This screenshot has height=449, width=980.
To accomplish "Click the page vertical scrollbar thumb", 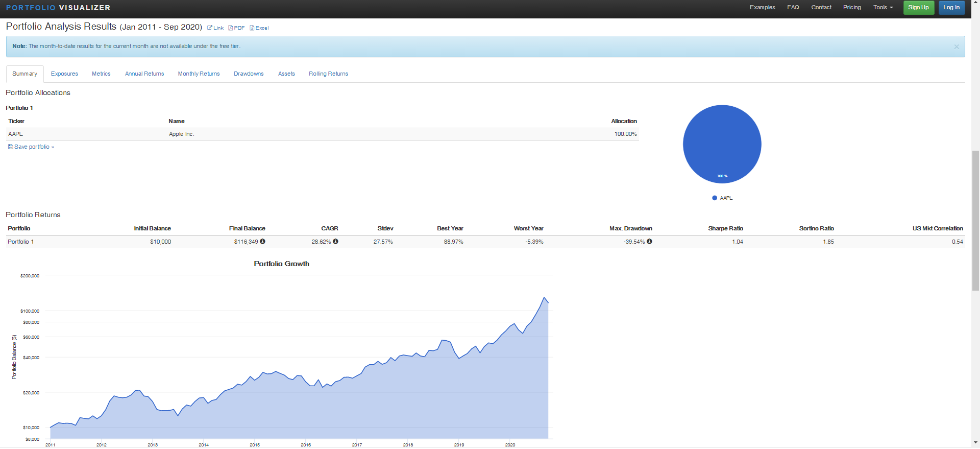I will tap(975, 220).
